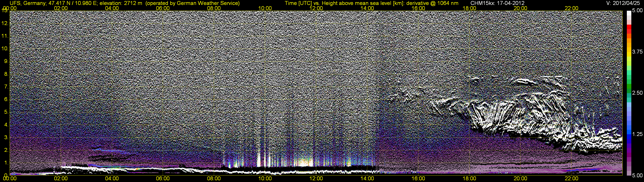Click the '18:00' label on the bottom time axis
The height and width of the screenshot is (182, 644).
[x=469, y=179]
